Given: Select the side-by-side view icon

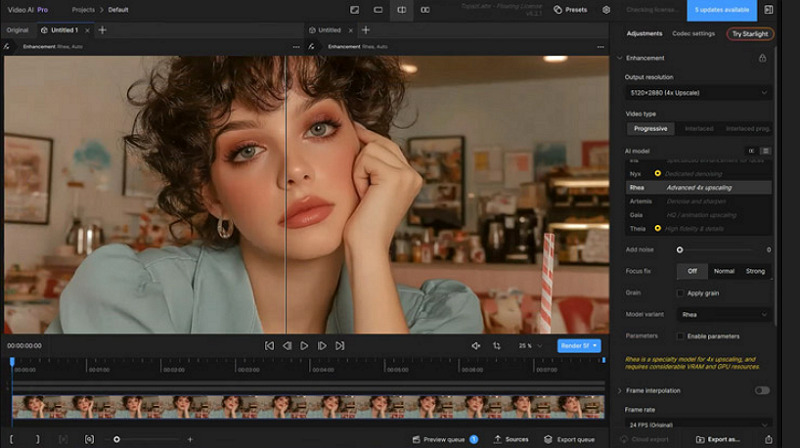Looking at the screenshot, I should point(426,10).
